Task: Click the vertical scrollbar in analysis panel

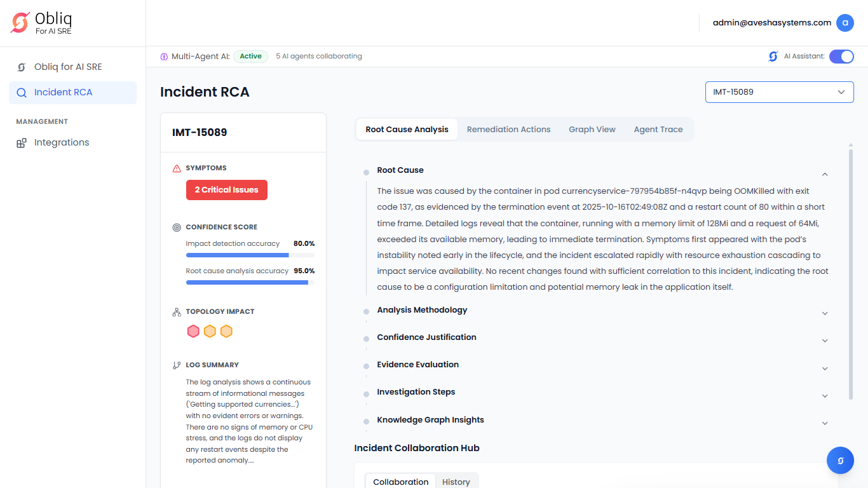Action: click(851, 272)
